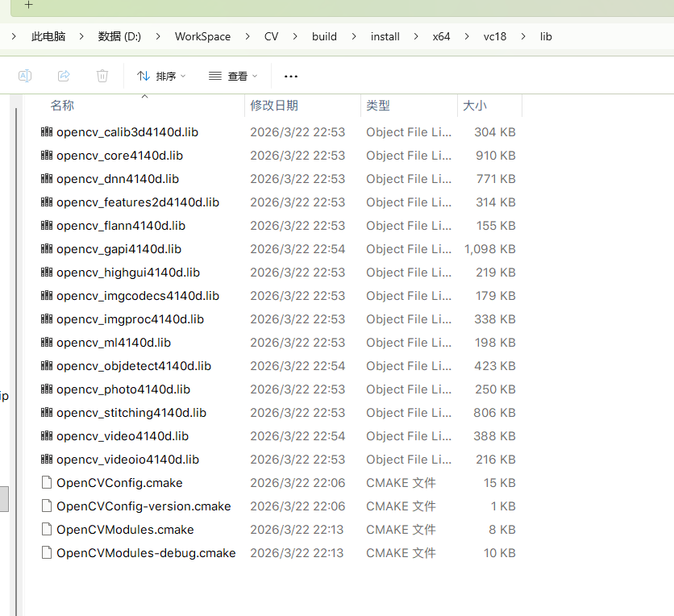Screen dimensions: 674x616
Task: Sort by the 名称 column header
Action: (62, 106)
